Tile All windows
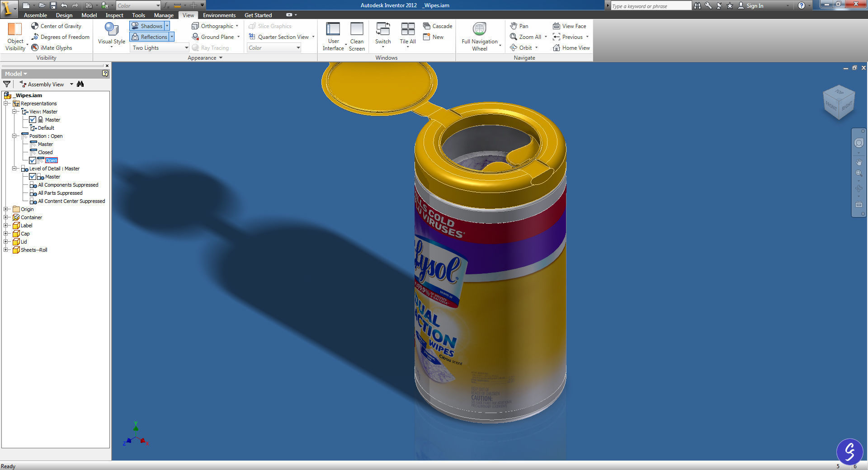Viewport: 868px width, 470px height. pos(408,34)
